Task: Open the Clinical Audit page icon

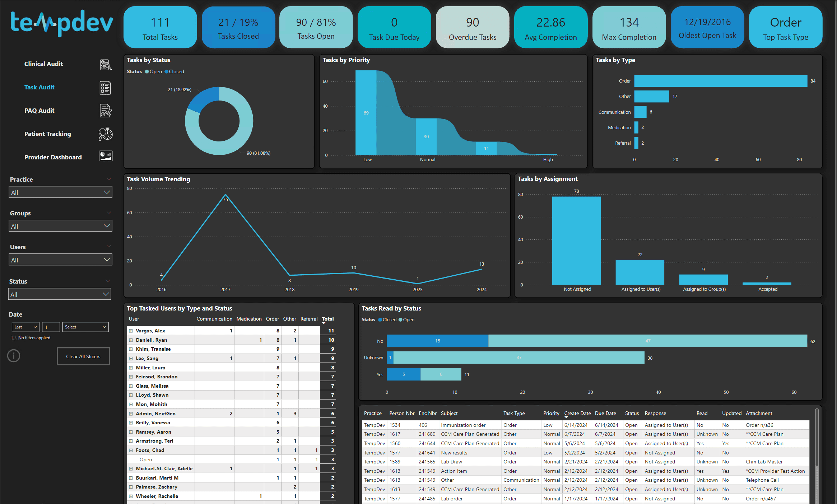Action: point(106,64)
